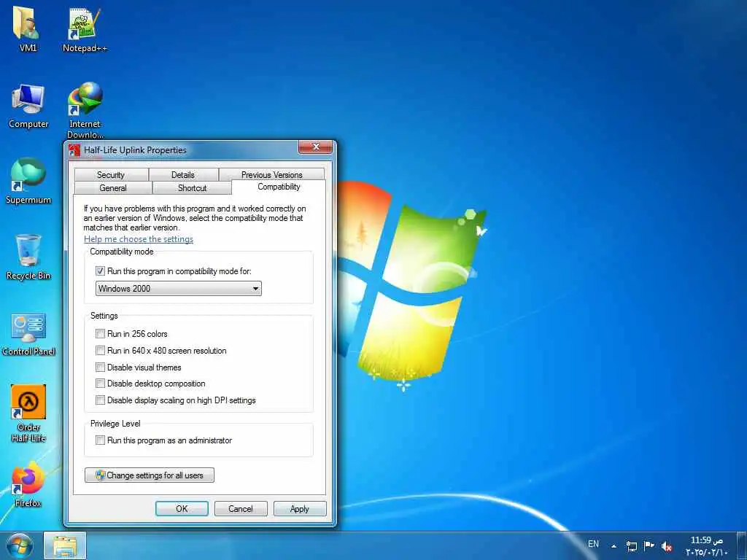Open the VM1 folder icon on the desktop

tap(27, 28)
